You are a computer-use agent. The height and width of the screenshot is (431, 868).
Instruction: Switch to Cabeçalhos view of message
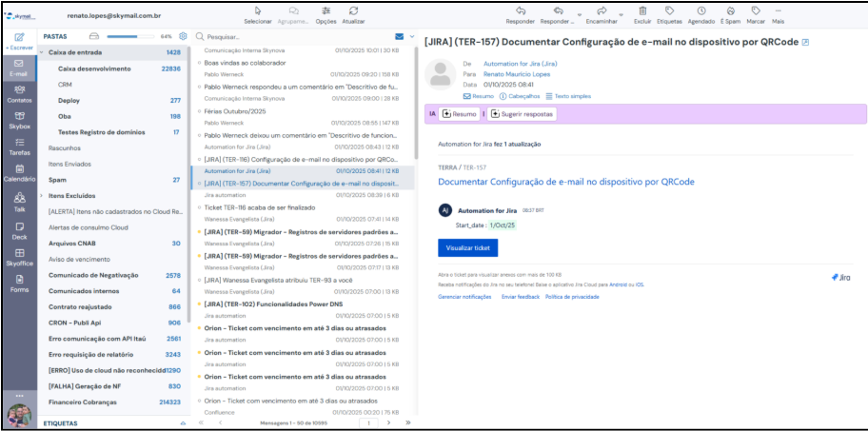(523, 96)
